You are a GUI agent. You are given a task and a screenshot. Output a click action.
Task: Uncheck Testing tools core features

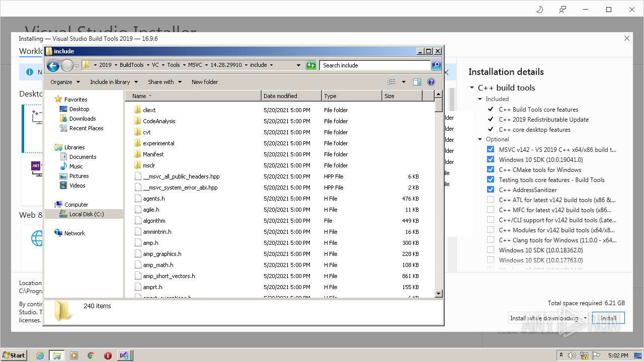click(x=491, y=179)
